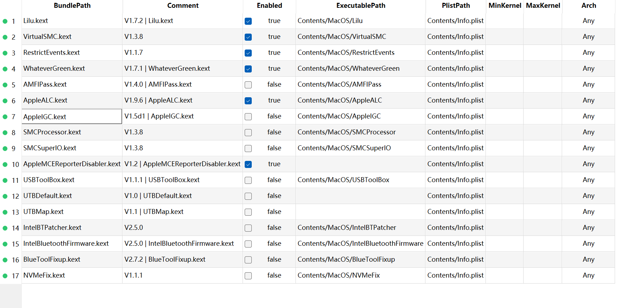Viewport: 644px width, 308px height.
Task: Click the RestrictEvents.kext BundlePath cell
Action: tap(72, 53)
